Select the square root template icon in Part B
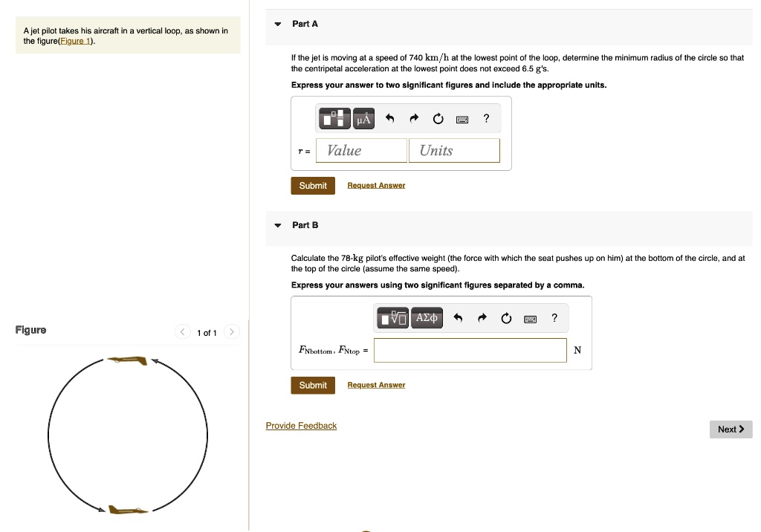 point(392,317)
